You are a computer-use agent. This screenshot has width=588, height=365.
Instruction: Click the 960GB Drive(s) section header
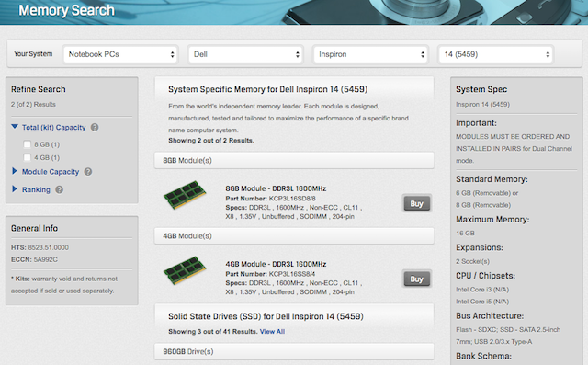click(294, 351)
